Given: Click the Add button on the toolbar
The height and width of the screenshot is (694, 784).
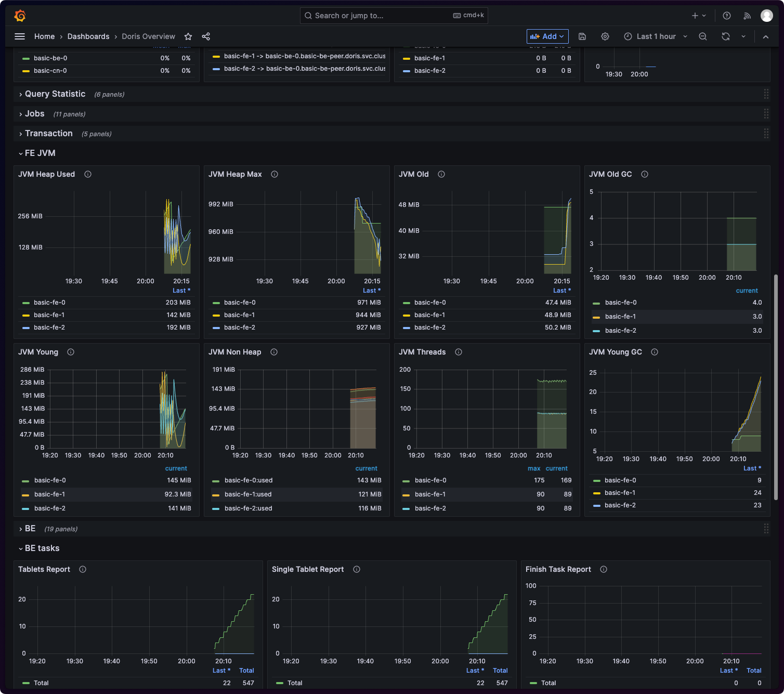Looking at the screenshot, I should tap(547, 36).
